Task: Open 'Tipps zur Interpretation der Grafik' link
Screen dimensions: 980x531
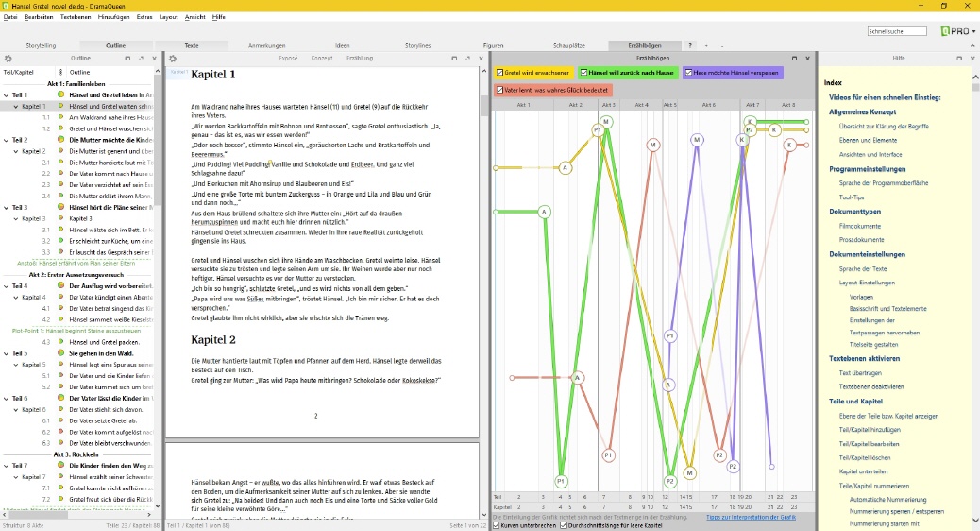Action: pyautogui.click(x=745, y=517)
